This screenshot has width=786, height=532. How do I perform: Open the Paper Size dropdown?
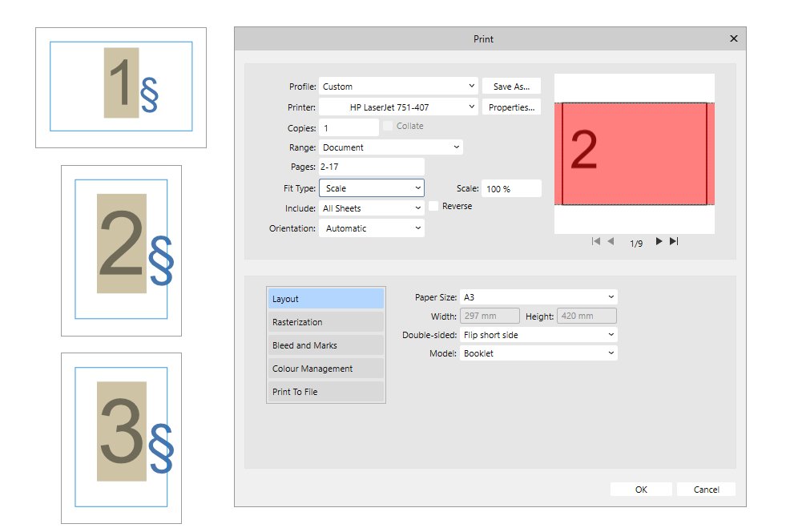538,296
